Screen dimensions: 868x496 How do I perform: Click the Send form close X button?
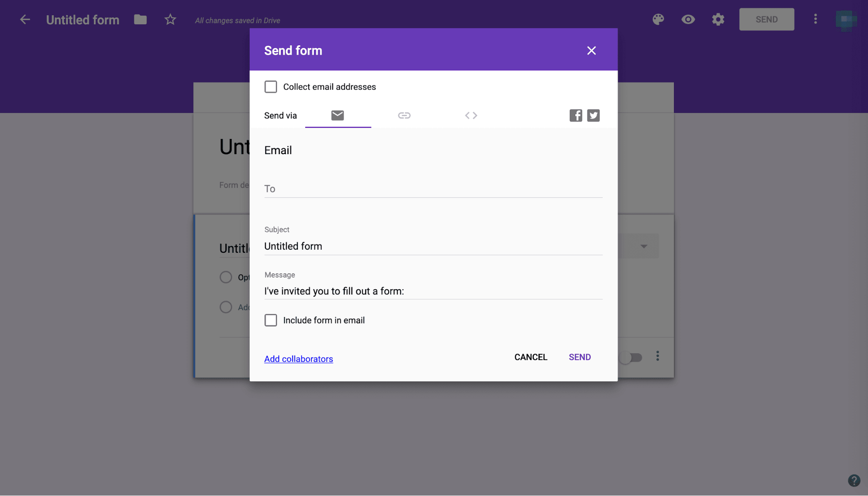[x=591, y=51]
